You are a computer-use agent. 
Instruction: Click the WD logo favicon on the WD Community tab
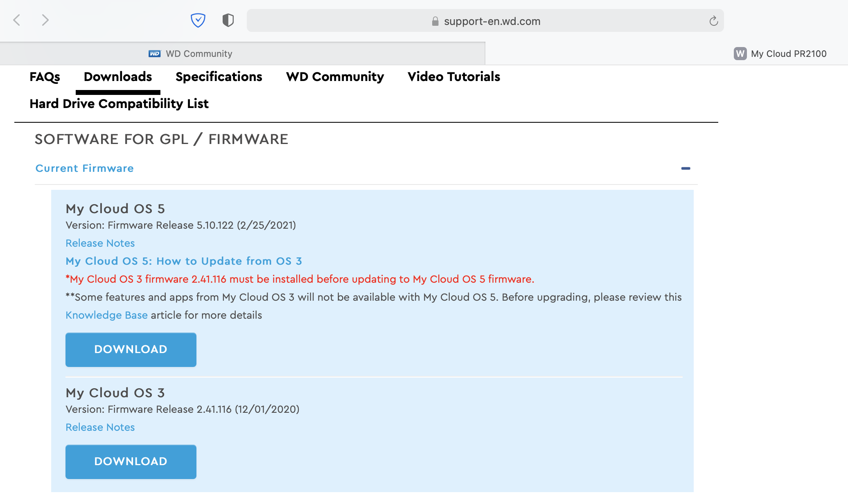(154, 54)
